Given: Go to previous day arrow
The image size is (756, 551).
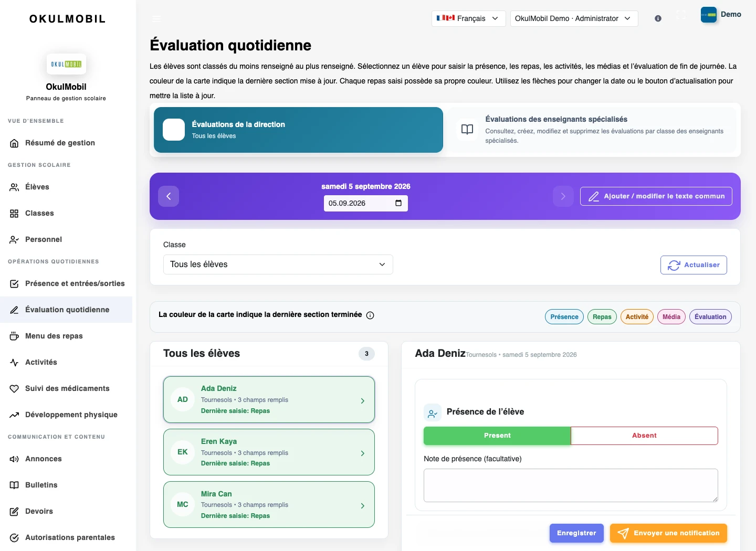Looking at the screenshot, I should [169, 196].
